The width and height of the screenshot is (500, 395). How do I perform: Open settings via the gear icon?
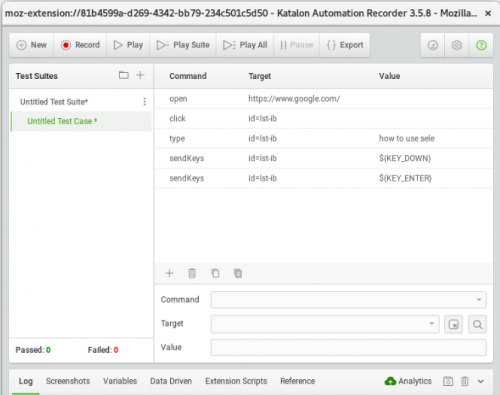(x=457, y=45)
